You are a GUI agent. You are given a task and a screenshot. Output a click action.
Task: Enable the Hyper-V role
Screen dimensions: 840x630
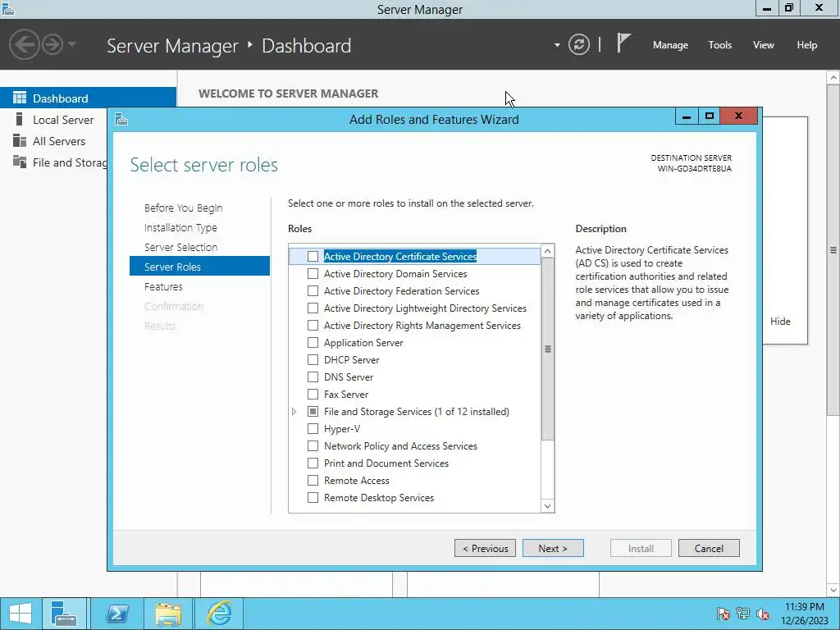point(313,428)
